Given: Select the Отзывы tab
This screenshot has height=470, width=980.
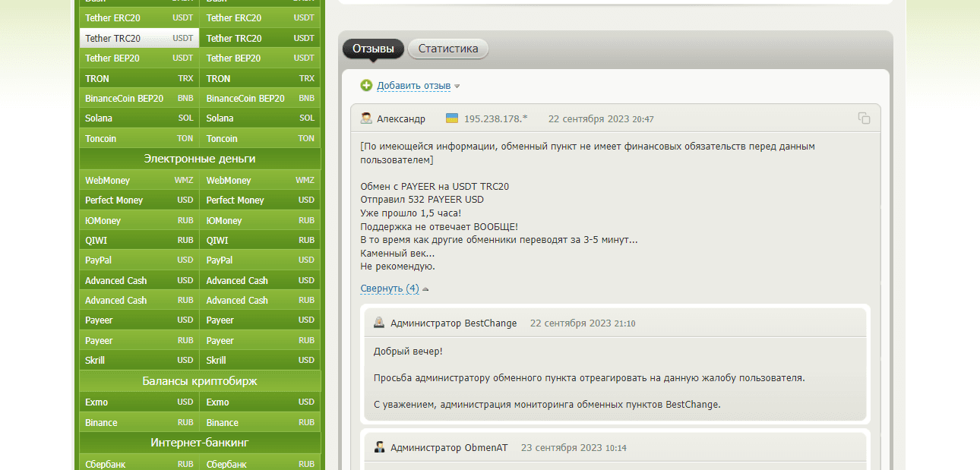Looking at the screenshot, I should coord(371,49).
